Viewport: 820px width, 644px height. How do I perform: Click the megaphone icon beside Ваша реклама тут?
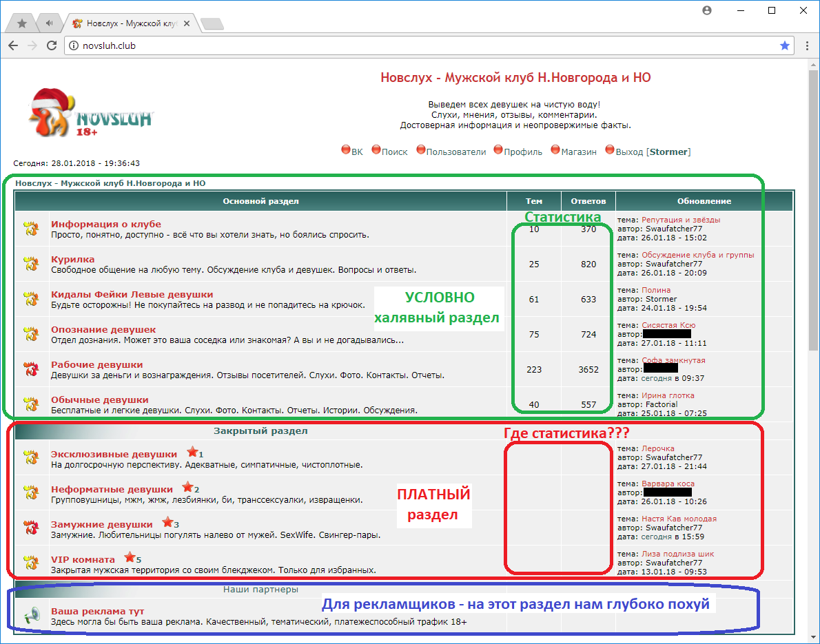30,616
